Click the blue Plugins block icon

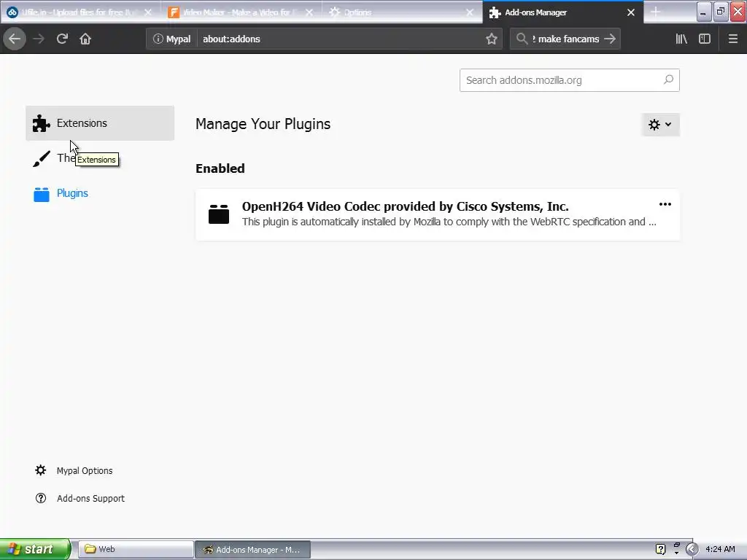click(x=42, y=194)
